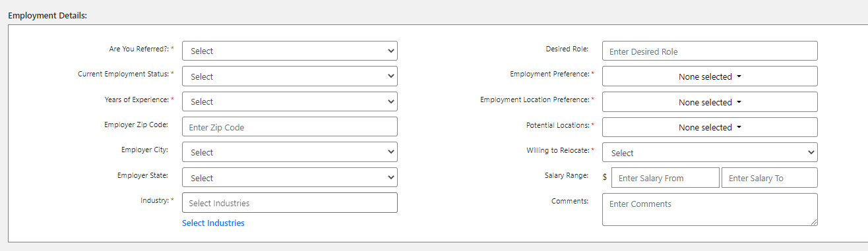The width and height of the screenshot is (868, 251).
Task: Click the Enter Salary From field
Action: 666,178
